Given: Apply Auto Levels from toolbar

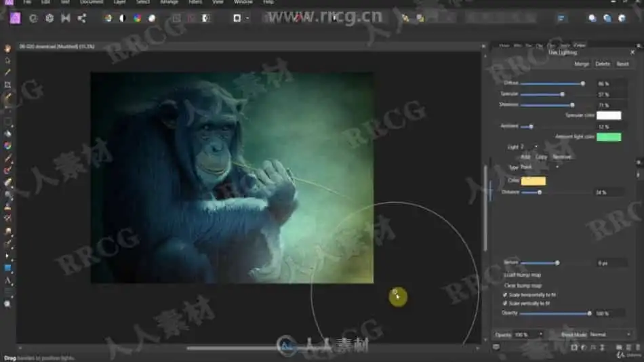Looking at the screenshot, I should (108, 18).
